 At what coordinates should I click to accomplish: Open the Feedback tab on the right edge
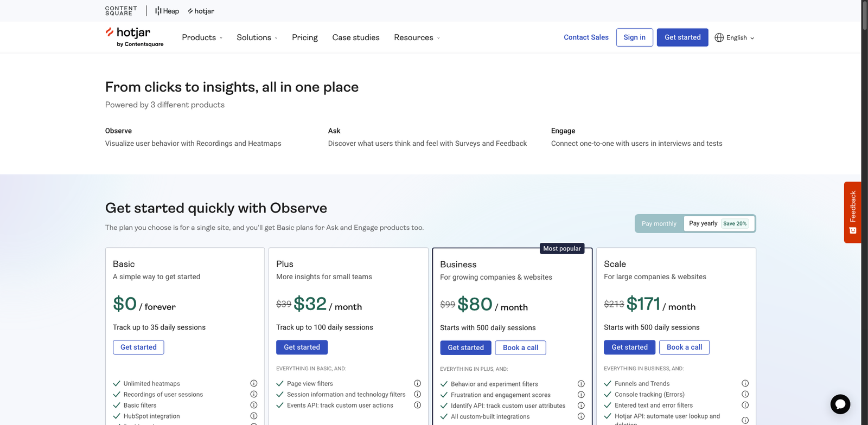(x=853, y=212)
